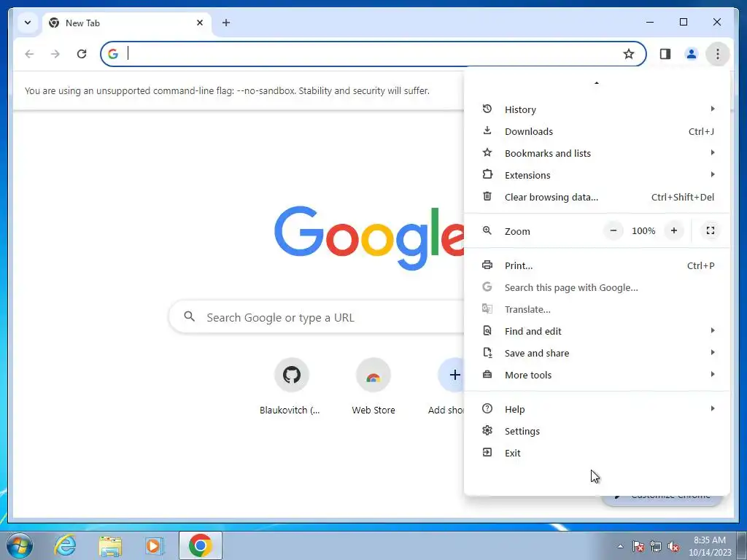Open Bookmarks and lists submenu
This screenshot has height=560, width=747.
pyautogui.click(x=597, y=153)
